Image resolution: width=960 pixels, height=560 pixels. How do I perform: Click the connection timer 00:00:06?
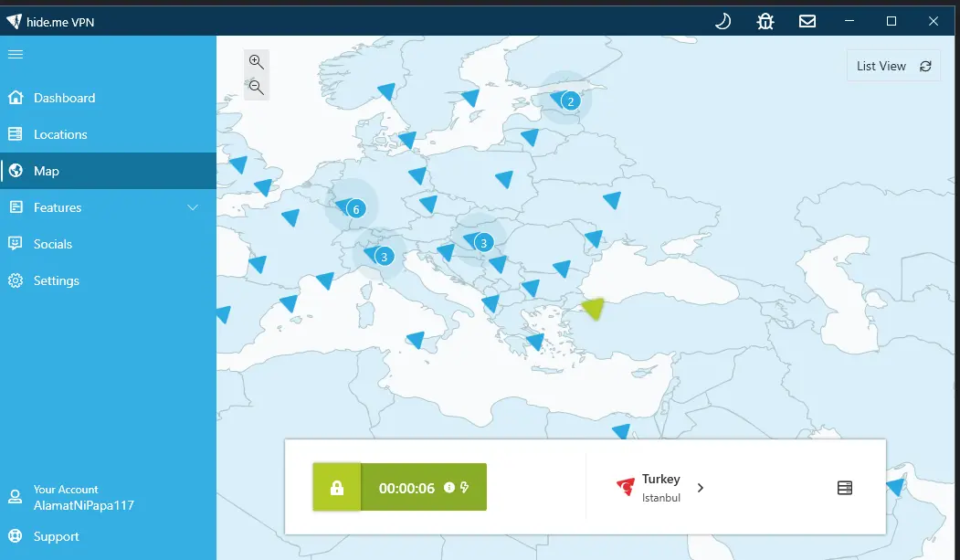click(406, 488)
